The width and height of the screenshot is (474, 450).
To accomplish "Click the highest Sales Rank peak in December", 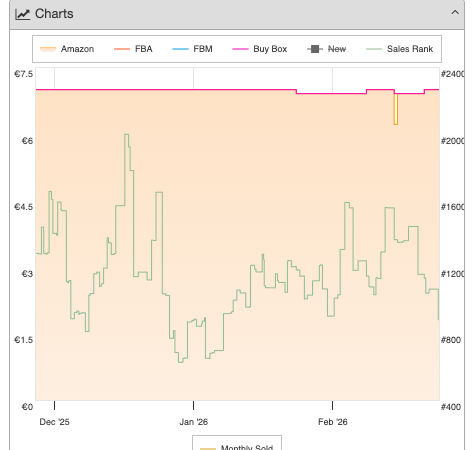I will 127,135.
